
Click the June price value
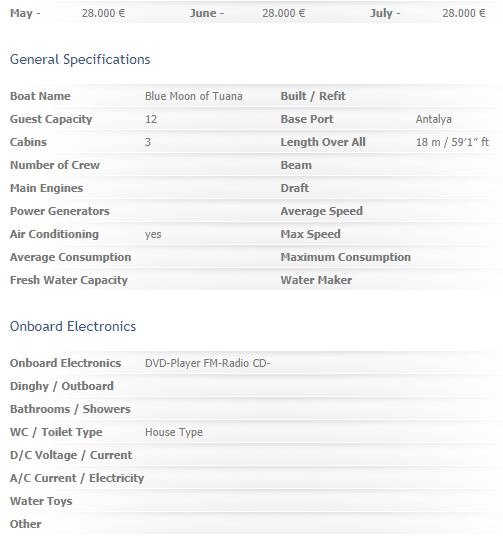pyautogui.click(x=284, y=13)
